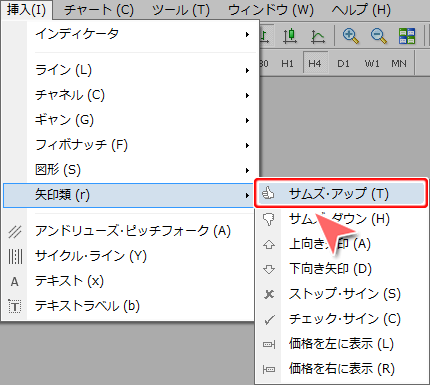Viewport: 430px width, 385px height.
Task: Click the thumbs up icon
Action: click(268, 193)
